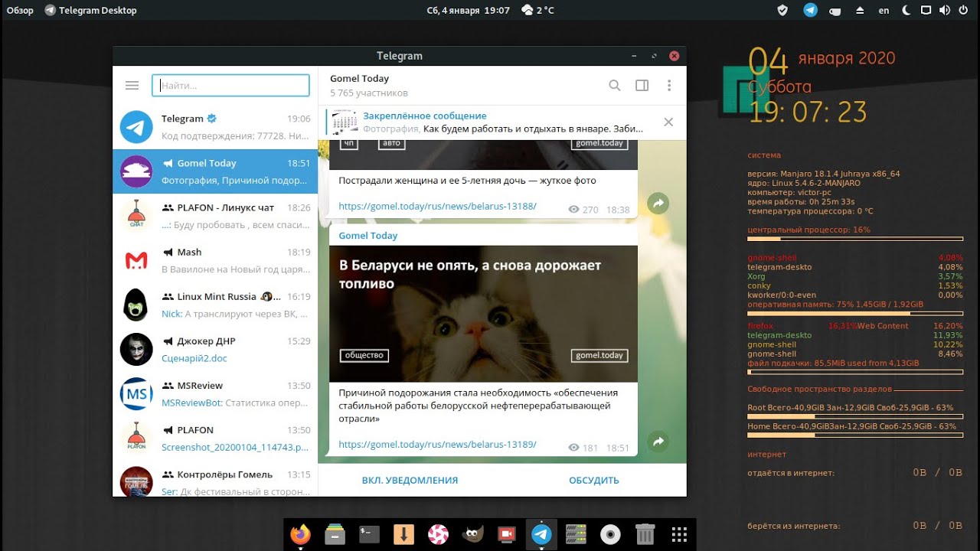980x551 pixels.
Task: Click the Telegram icon in the dock
Action: pos(541,534)
